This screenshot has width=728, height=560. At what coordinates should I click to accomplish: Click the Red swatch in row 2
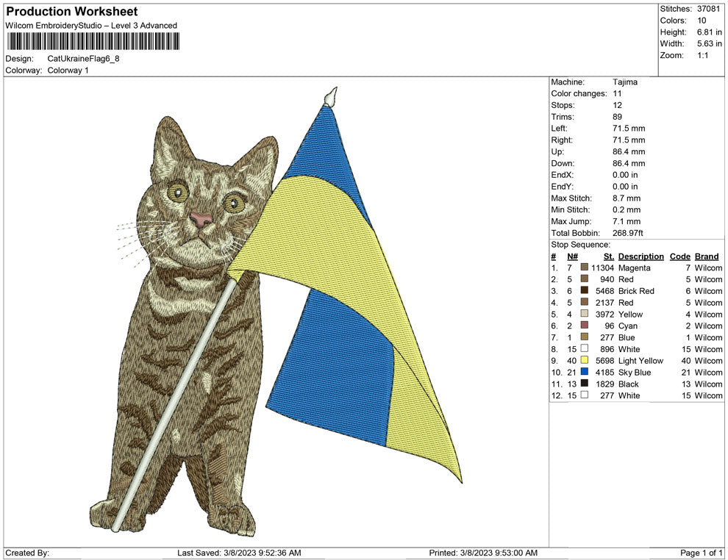point(585,279)
